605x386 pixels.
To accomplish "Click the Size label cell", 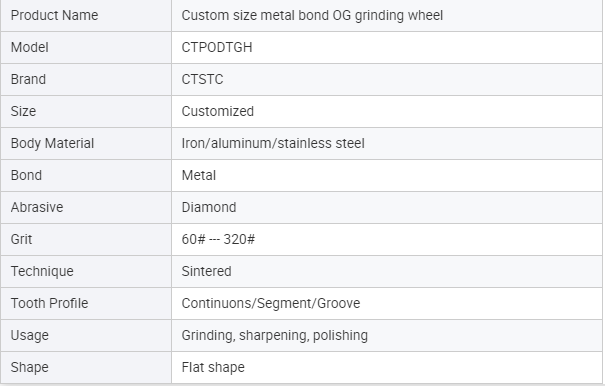I will point(86,112).
